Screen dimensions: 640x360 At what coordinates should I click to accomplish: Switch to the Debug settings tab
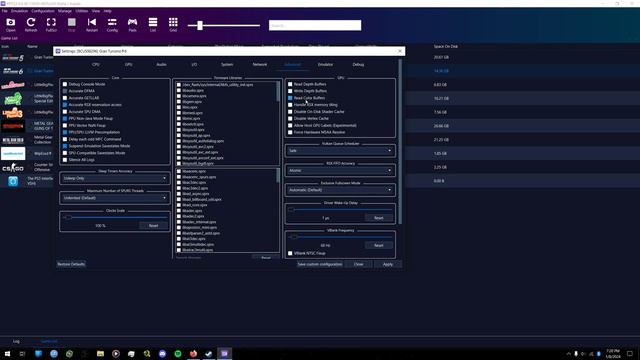358,64
